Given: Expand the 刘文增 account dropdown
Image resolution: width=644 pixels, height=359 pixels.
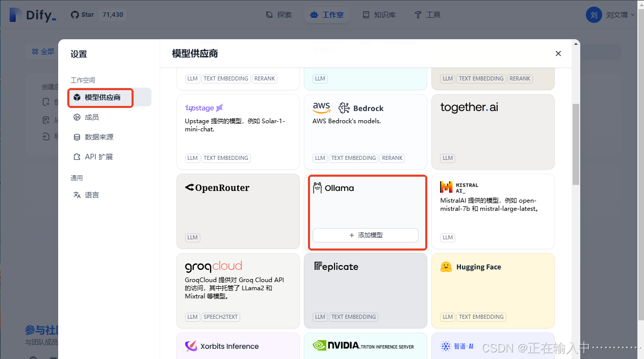Looking at the screenshot, I should pos(620,15).
